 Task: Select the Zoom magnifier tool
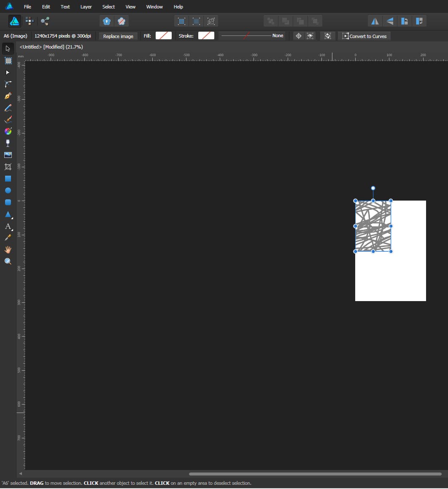click(8, 261)
